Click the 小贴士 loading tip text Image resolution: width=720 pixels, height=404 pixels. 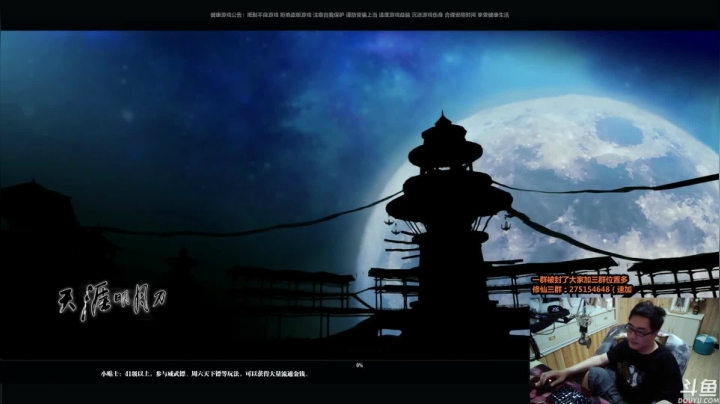click(x=204, y=374)
